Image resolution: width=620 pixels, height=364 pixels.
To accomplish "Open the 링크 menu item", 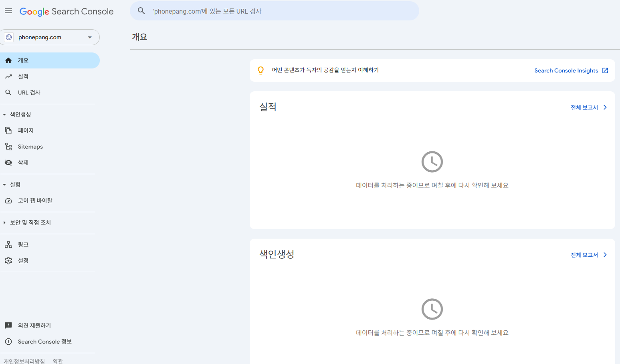I will 50,245.
